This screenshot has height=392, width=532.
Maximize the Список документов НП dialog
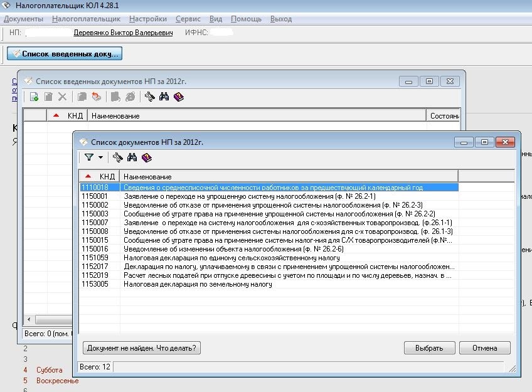pos(484,142)
